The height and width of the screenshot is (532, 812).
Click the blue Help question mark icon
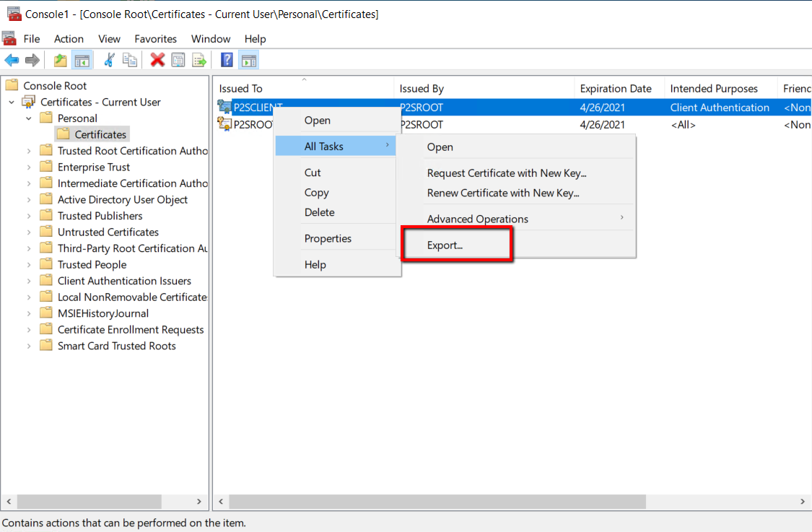[x=227, y=60]
